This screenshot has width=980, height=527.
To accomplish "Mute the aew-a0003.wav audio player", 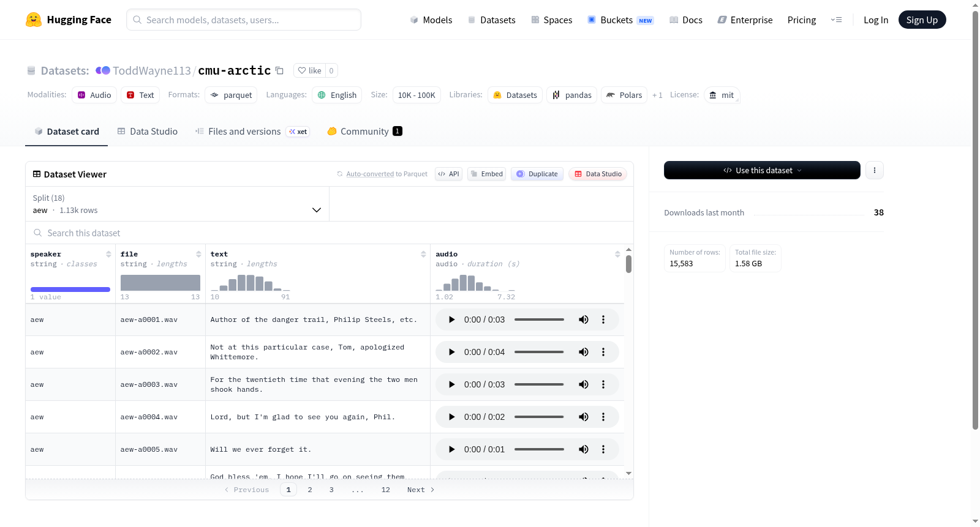I will pyautogui.click(x=584, y=384).
